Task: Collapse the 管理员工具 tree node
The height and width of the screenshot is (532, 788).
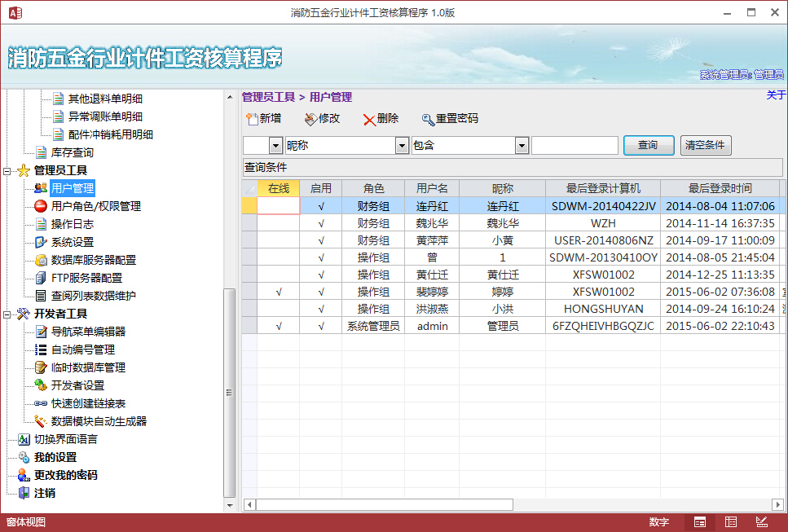Action: 7,171
